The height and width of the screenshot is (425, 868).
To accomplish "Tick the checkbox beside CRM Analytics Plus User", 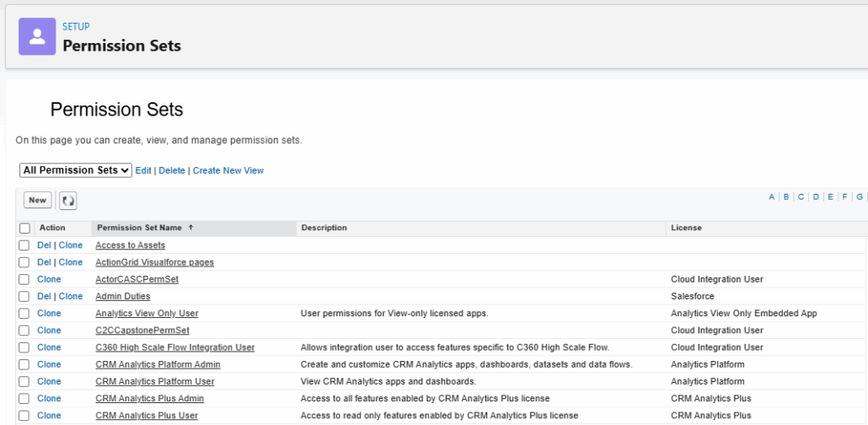I will pos(24,416).
